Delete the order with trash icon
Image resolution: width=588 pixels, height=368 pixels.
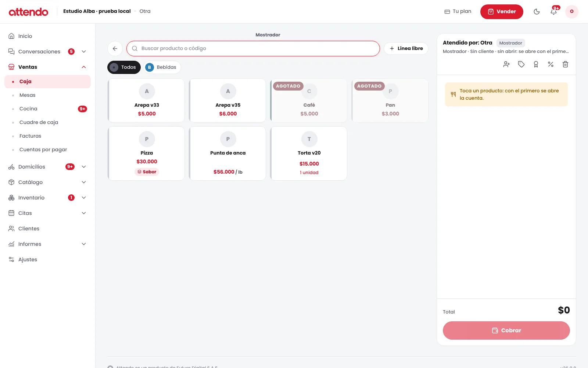click(x=565, y=64)
